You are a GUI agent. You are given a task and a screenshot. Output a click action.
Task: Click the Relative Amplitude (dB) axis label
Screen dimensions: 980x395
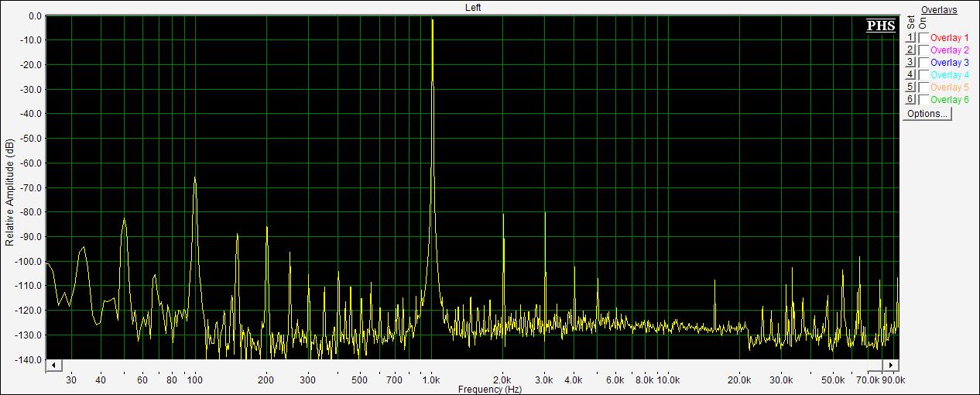click(9, 194)
